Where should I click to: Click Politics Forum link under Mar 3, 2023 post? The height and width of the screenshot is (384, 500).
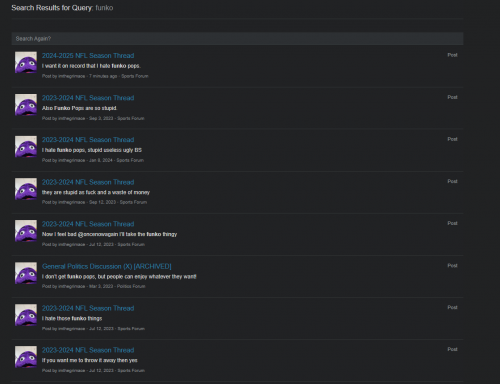pyautogui.click(x=131, y=286)
